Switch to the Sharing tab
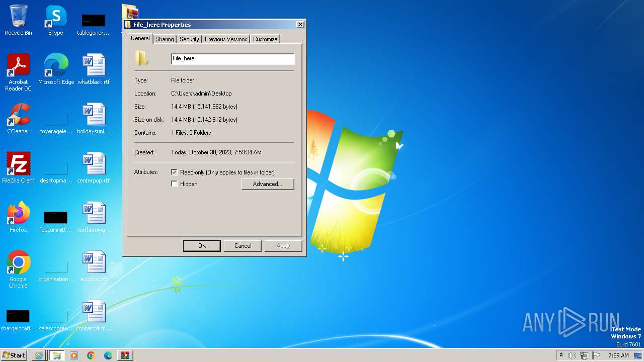644x362 pixels. pyautogui.click(x=165, y=39)
